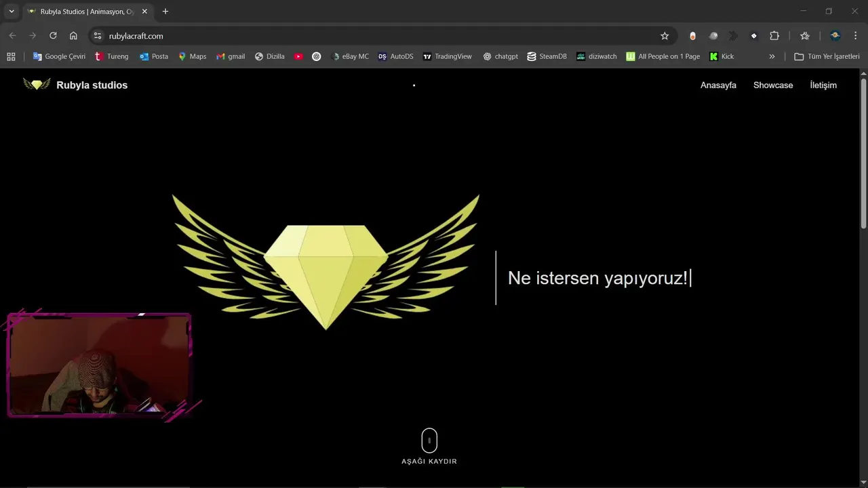The width and height of the screenshot is (868, 488).
Task: Close the Rubyla Studios tab
Action: [144, 12]
